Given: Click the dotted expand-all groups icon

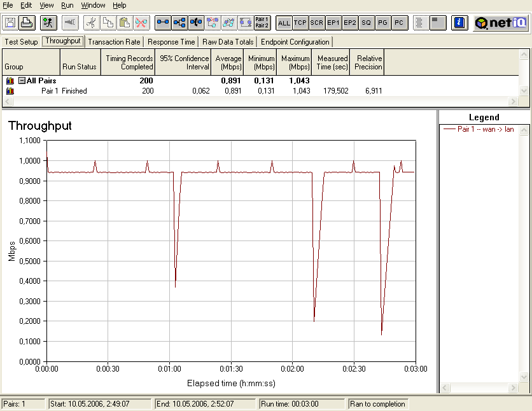Looking at the screenshot, I should (421, 23).
